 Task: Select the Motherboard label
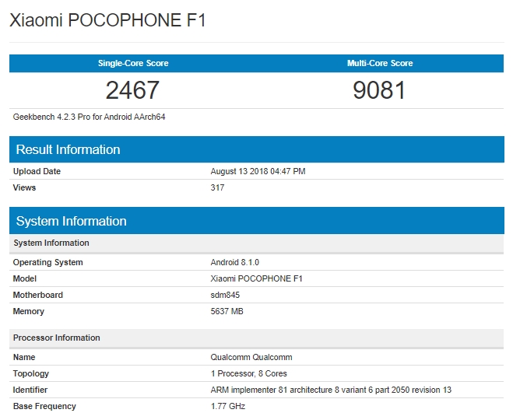[x=37, y=295]
